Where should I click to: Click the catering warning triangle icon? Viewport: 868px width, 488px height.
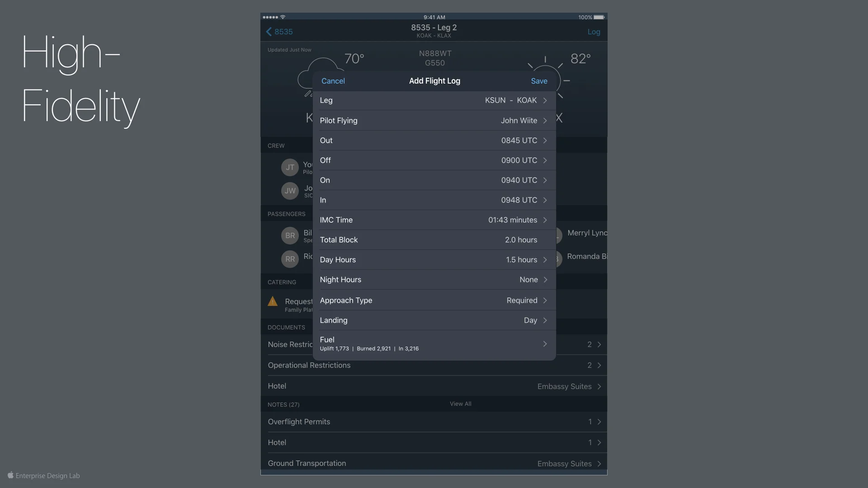[x=273, y=301]
